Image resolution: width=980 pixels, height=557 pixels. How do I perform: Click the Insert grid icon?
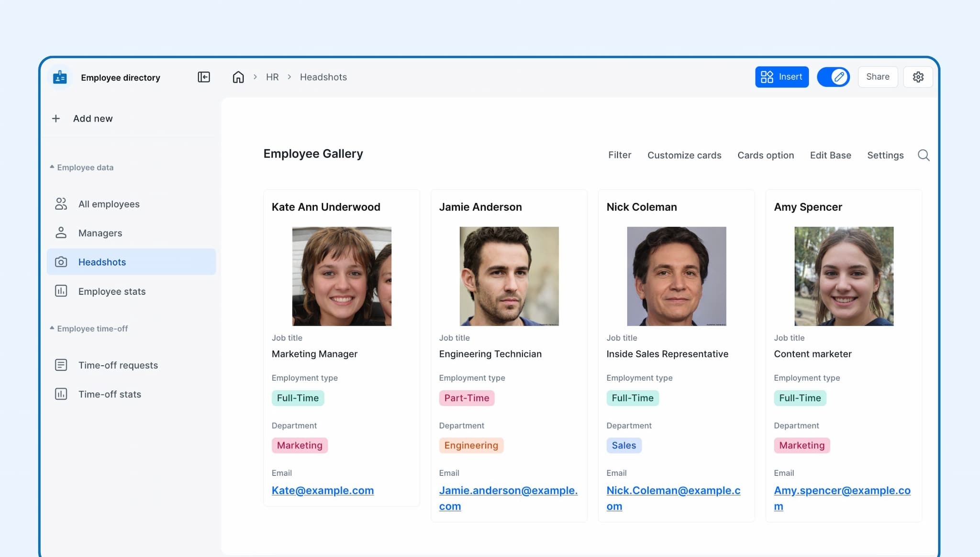click(x=767, y=77)
